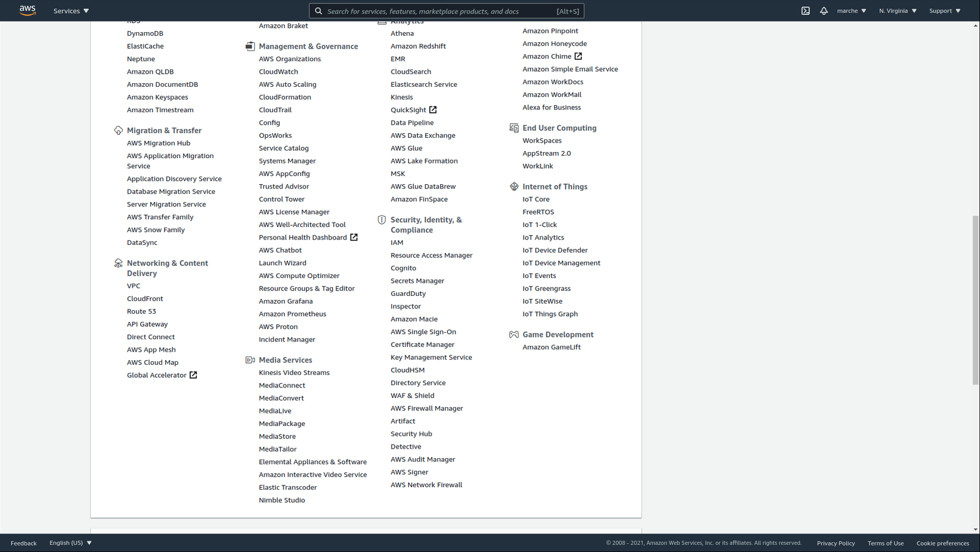Click the scrollbar down arrow

pyautogui.click(x=975, y=529)
